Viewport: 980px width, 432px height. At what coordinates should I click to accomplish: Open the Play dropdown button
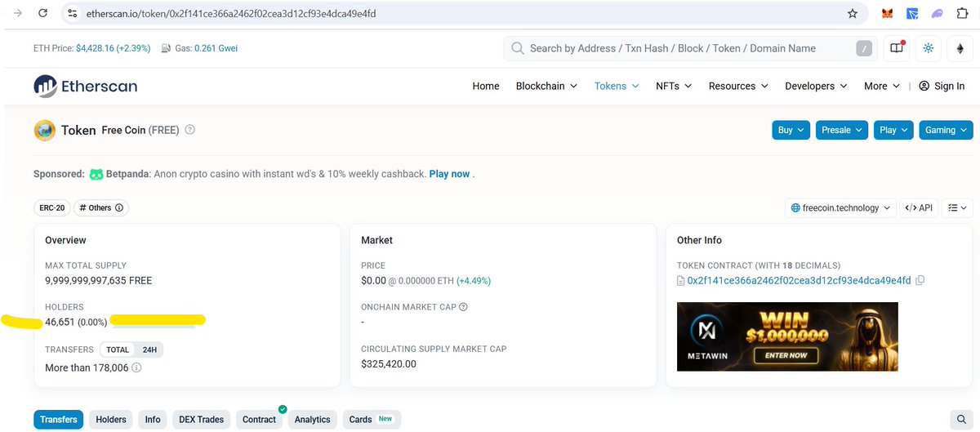point(893,130)
